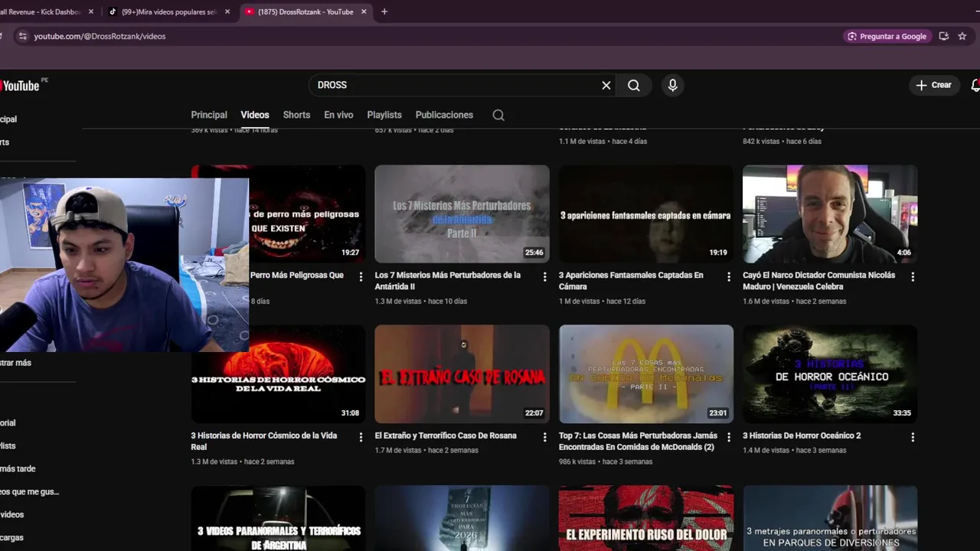Open Descargas sidebar item

12,537
